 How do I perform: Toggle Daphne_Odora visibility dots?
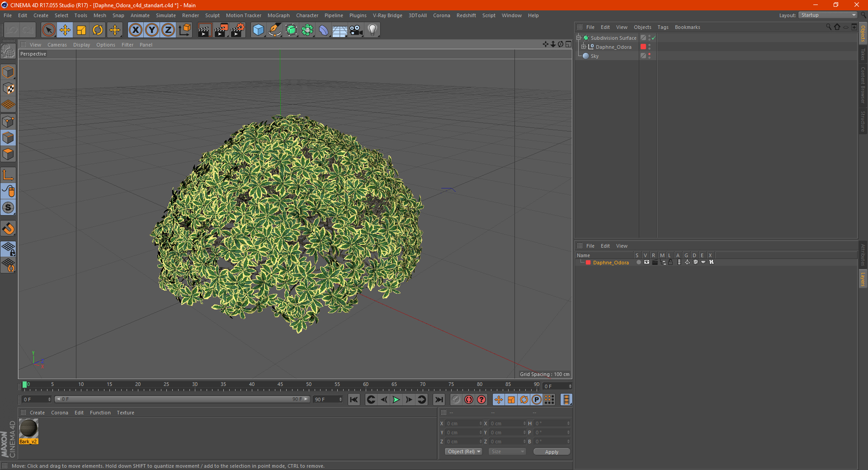tap(650, 47)
